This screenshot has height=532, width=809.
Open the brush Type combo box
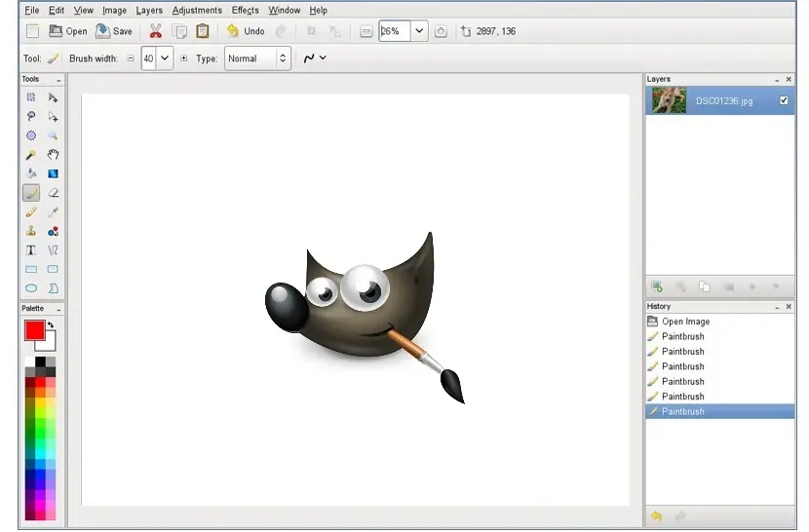pos(257,58)
